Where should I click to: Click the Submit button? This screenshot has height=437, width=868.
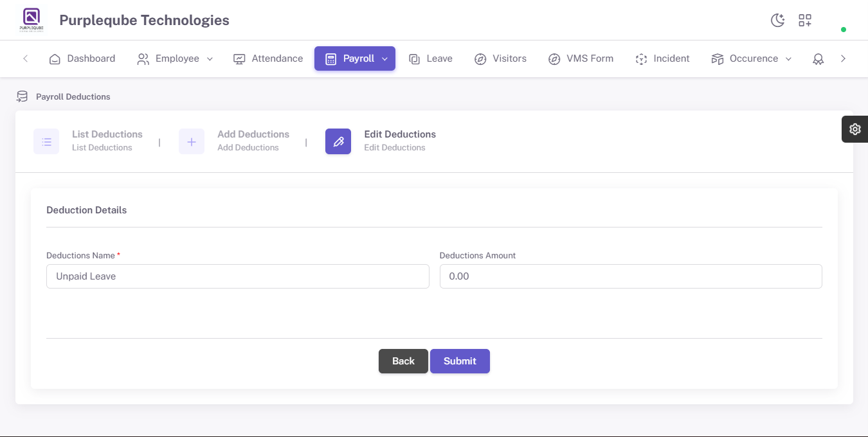460,361
